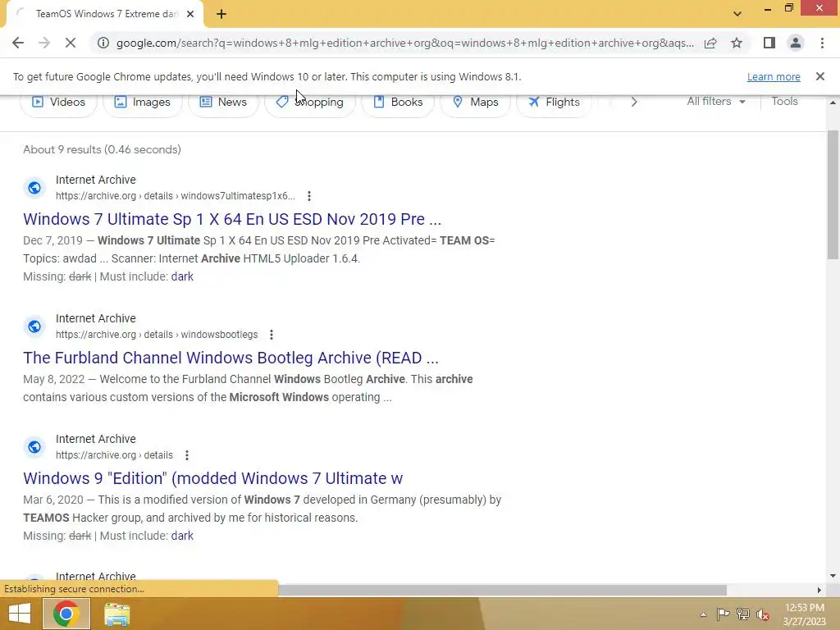This screenshot has width=840, height=630.
Task: Go back to the previous page
Action: coord(18,43)
